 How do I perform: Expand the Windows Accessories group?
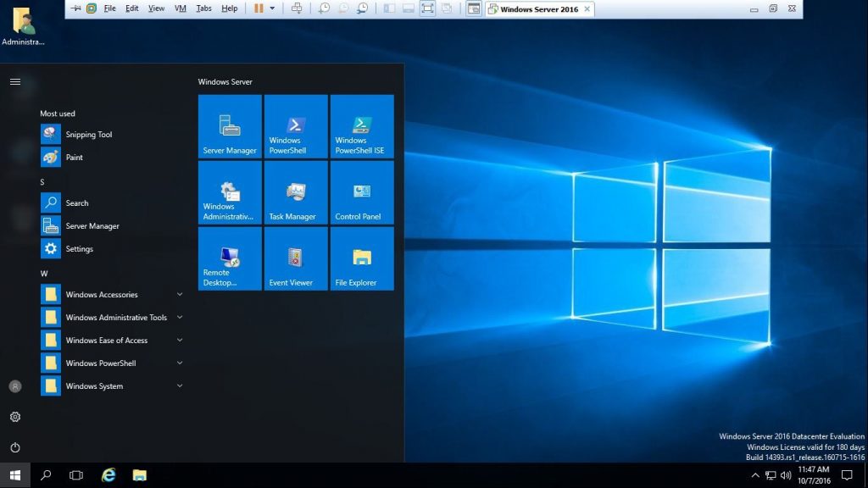tap(102, 294)
